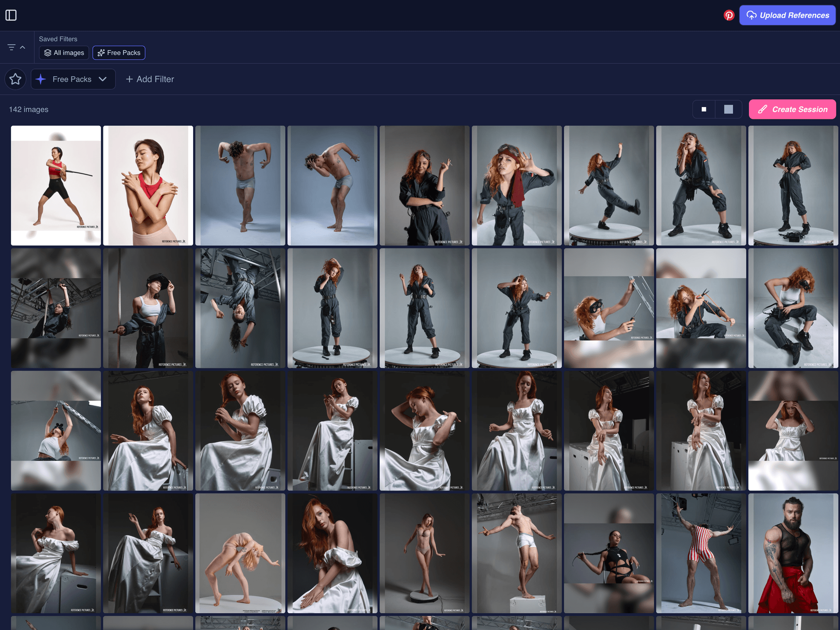Open the bearded man red pants thumbnail
Screen dimensions: 840x630
coord(792,553)
